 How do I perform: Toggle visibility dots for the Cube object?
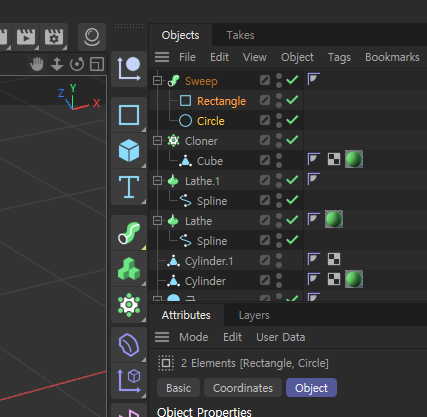[x=279, y=161]
